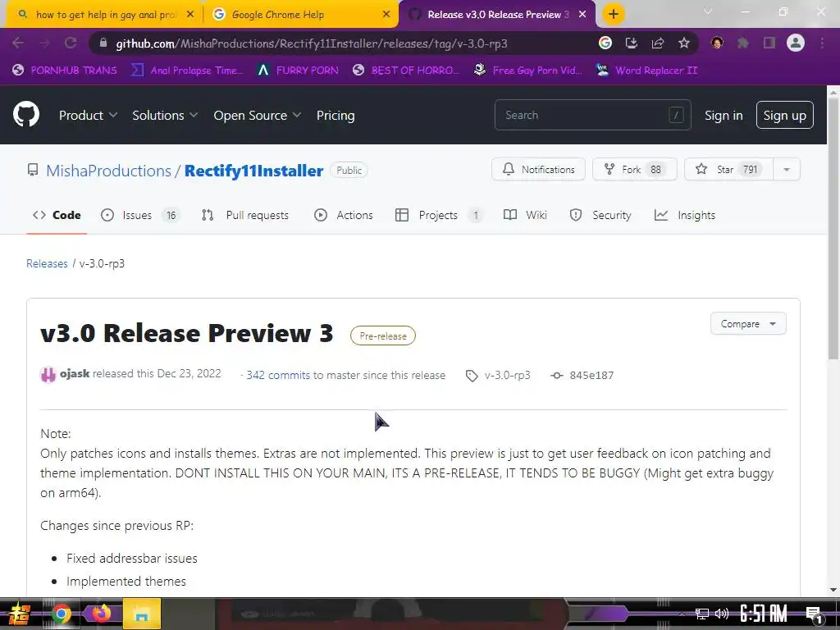
Task: Go to the Releases breadcrumb link
Action: pos(47,263)
